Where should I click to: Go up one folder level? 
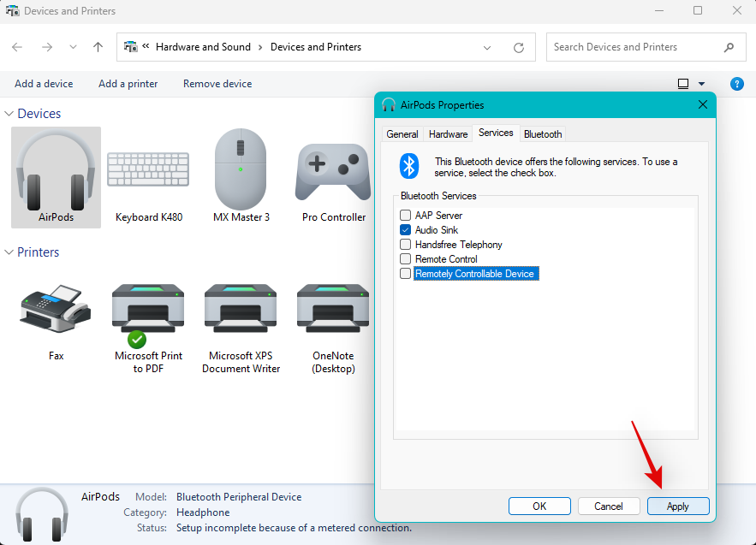[98, 47]
